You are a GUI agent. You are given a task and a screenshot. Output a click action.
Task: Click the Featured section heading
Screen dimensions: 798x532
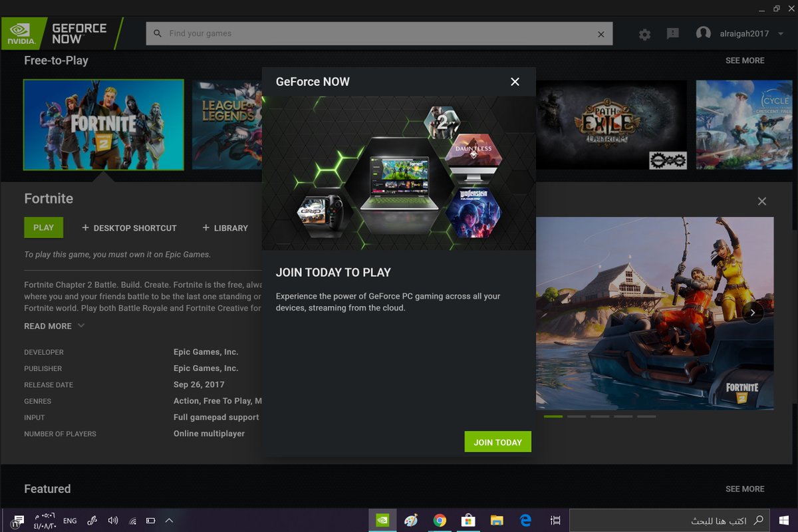[47, 489]
